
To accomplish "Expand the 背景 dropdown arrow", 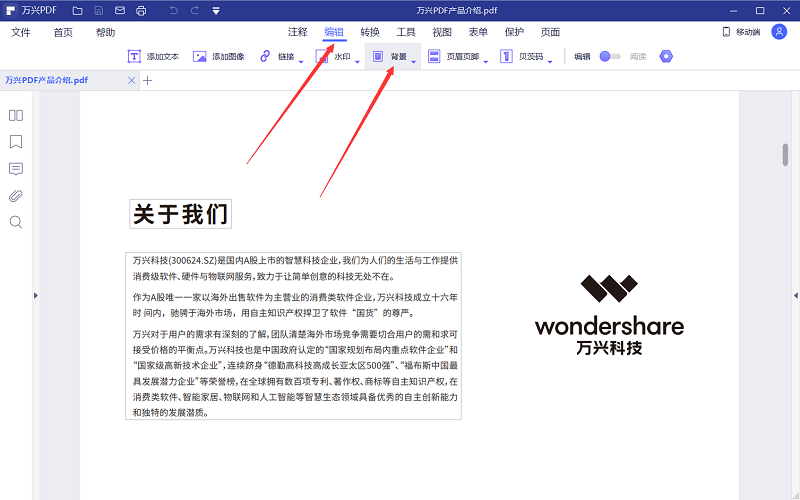I will point(413,61).
